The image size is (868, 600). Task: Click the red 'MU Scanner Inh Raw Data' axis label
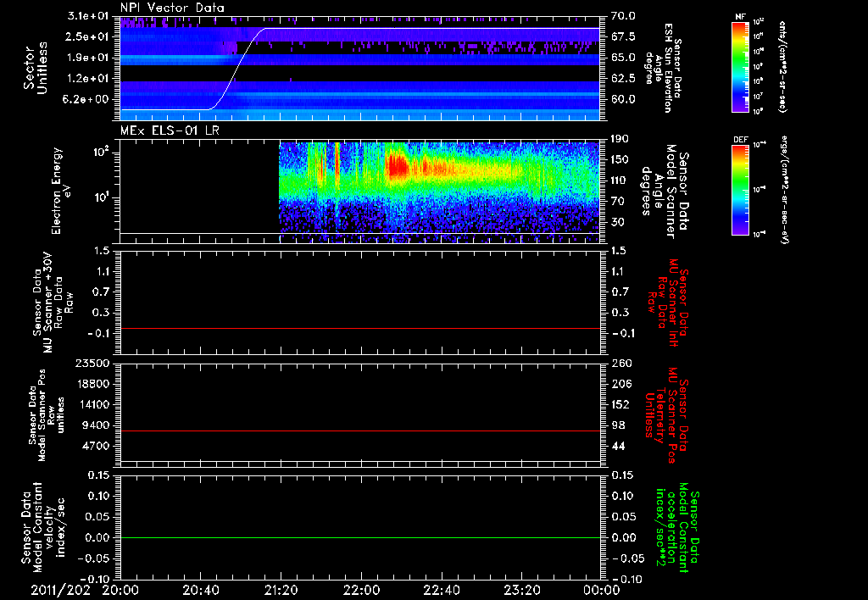(666, 303)
